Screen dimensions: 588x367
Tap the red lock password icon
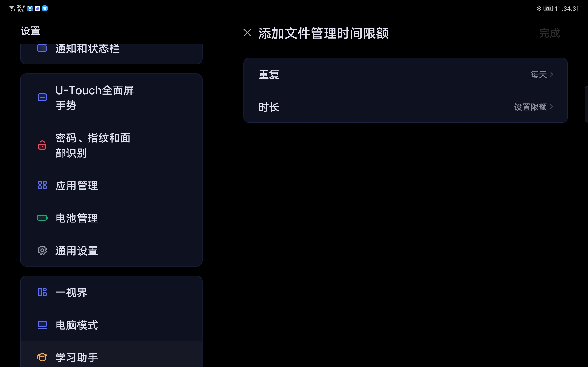click(42, 145)
